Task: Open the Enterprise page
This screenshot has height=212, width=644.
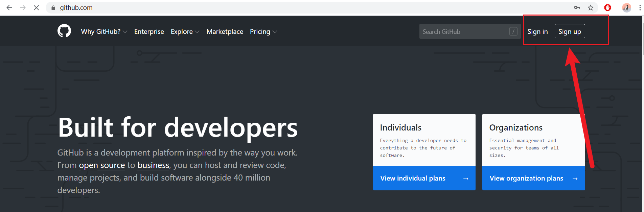Action: tap(149, 31)
